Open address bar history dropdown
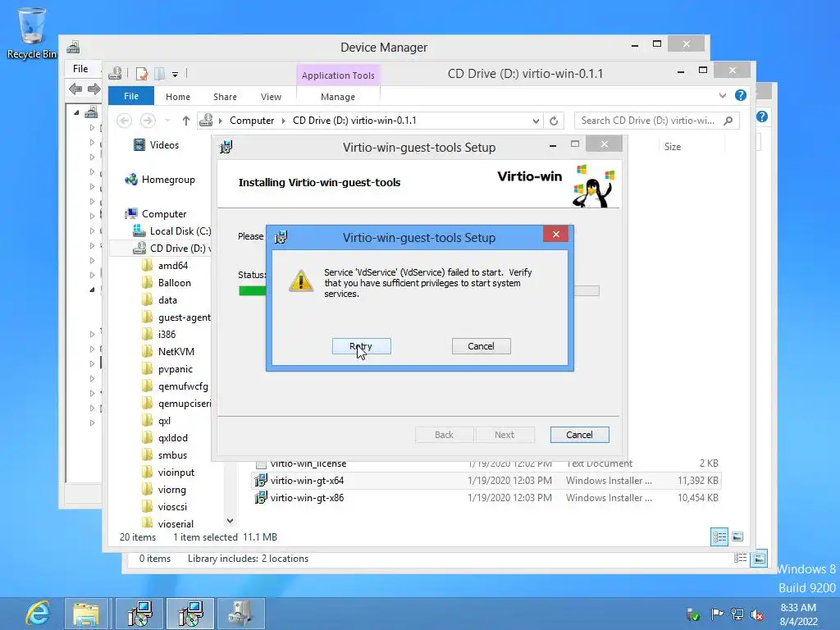Image resolution: width=840 pixels, height=630 pixels. [x=536, y=121]
